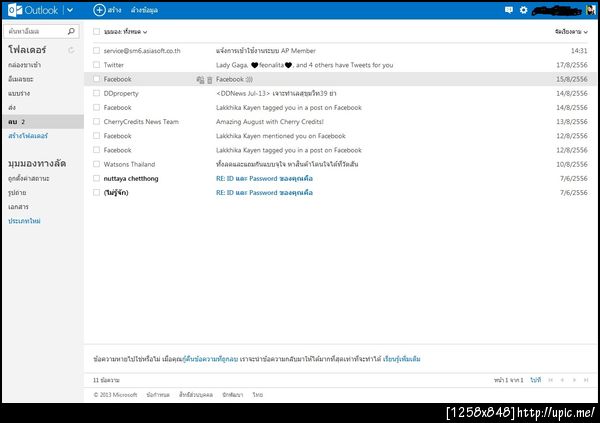Open the '<DDNews Jul-13>' message subject
The height and width of the screenshot is (423, 600).
pos(276,93)
